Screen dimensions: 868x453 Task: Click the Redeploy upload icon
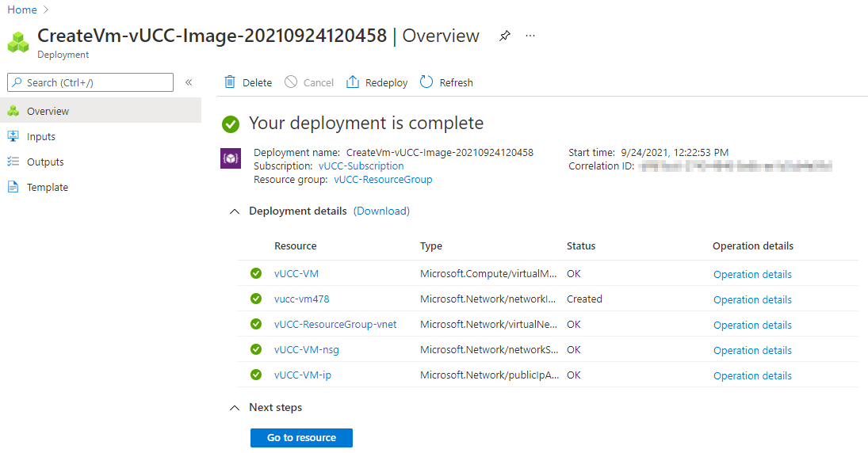tap(353, 82)
